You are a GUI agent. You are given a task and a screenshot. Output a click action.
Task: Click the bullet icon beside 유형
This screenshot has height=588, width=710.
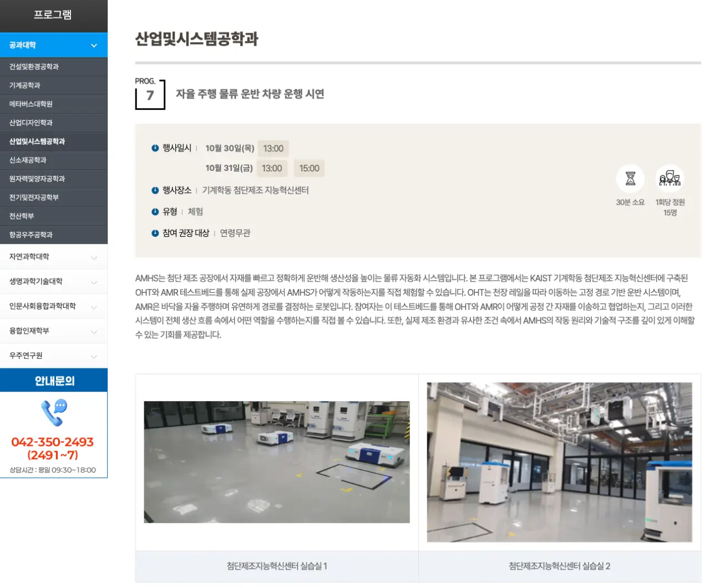tap(155, 212)
